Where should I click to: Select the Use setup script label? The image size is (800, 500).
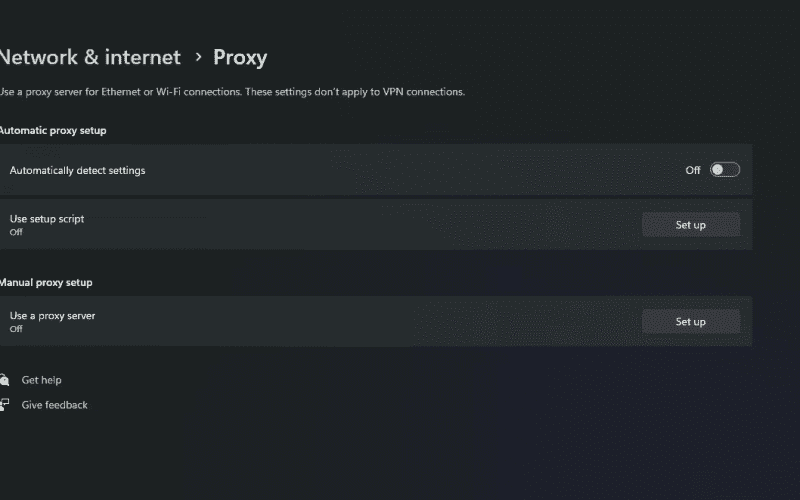(47, 219)
